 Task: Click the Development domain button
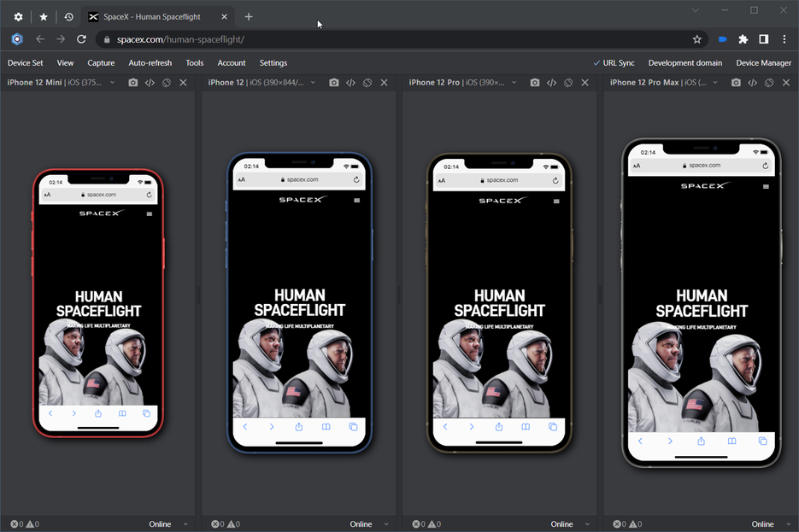click(684, 63)
